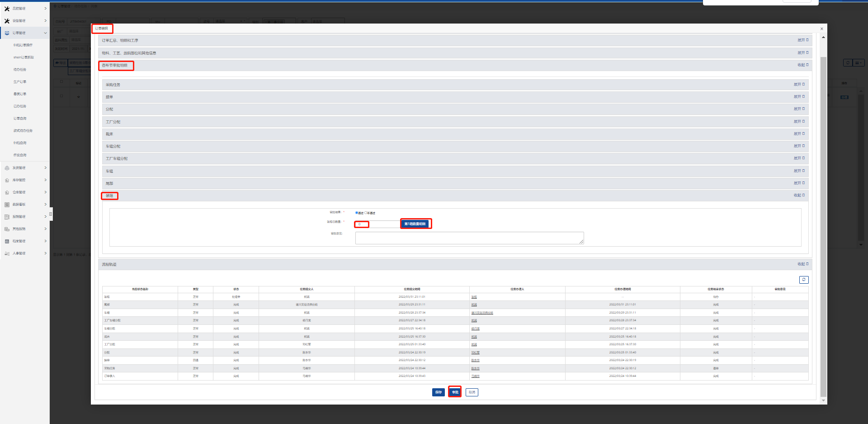The height and width of the screenshot is (424, 868).
Task: Refresh the 流程轨迹 table with refresh icon
Action: 804,280
